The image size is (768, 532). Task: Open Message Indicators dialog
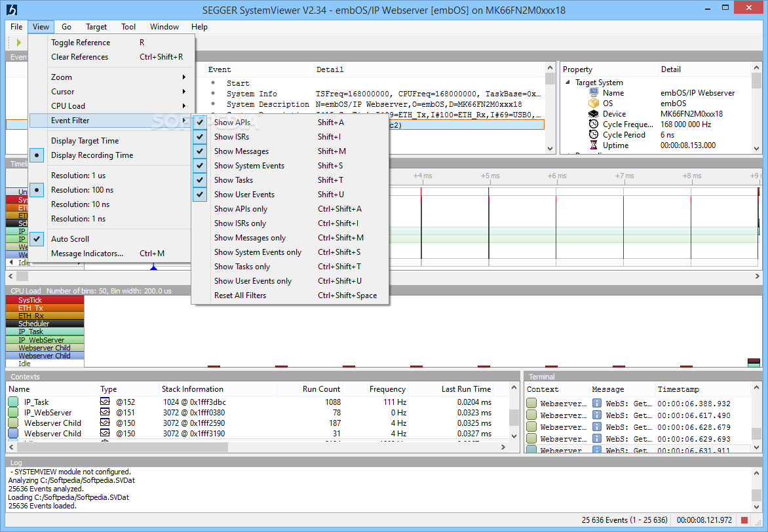click(x=110, y=254)
